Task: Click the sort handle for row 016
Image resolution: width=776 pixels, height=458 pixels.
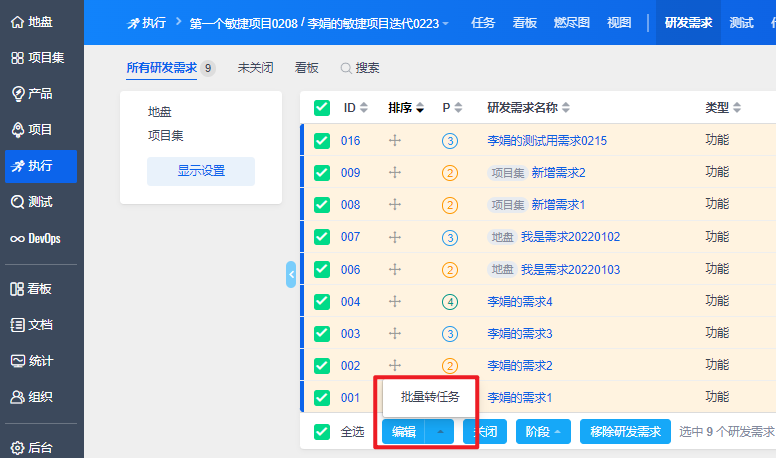Action: click(x=394, y=141)
